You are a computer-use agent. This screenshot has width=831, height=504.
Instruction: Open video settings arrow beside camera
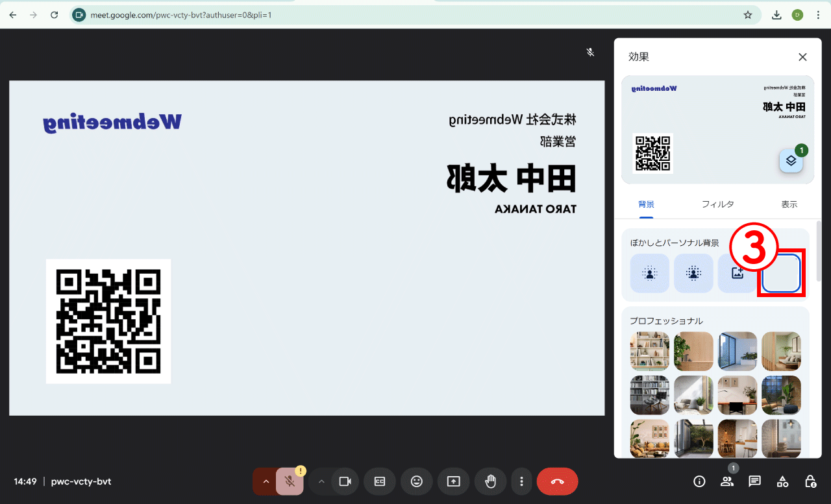(x=321, y=481)
